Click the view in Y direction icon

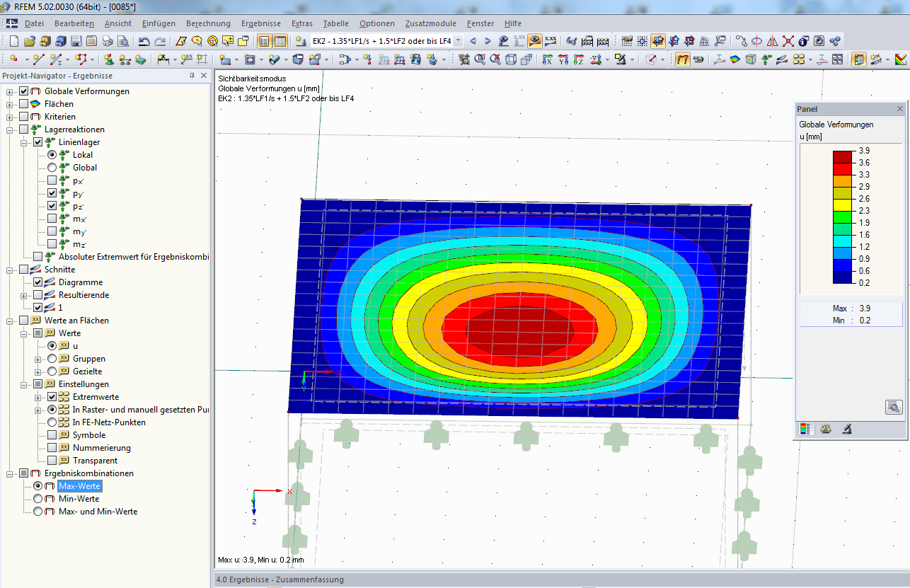click(x=563, y=59)
